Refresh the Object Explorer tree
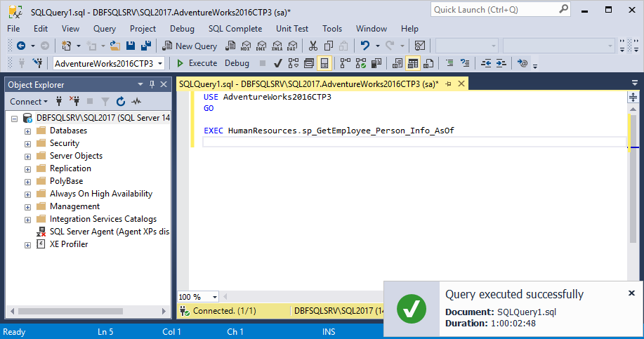This screenshot has width=644, height=339. click(x=120, y=101)
